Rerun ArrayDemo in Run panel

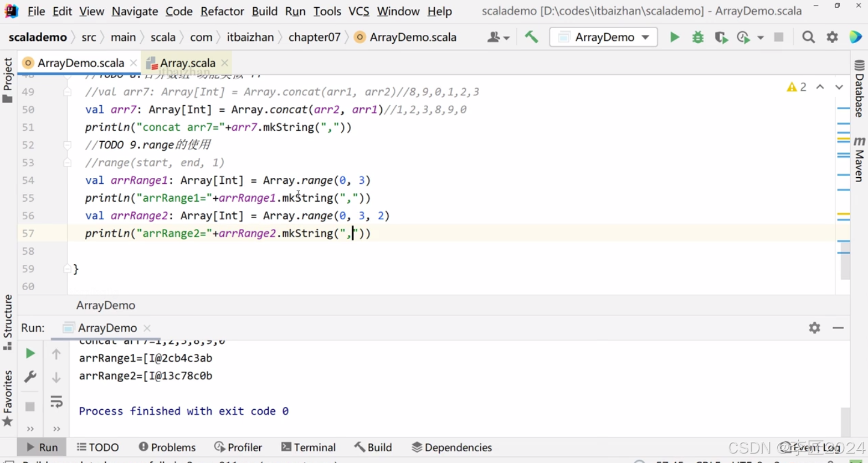tap(30, 353)
